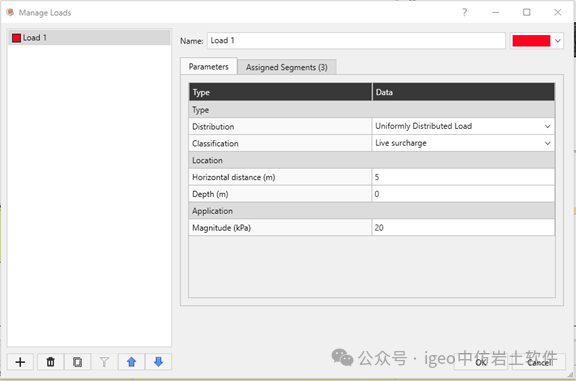Switch to Assigned Segments (3) tab
The image size is (576, 381).
coord(287,67)
